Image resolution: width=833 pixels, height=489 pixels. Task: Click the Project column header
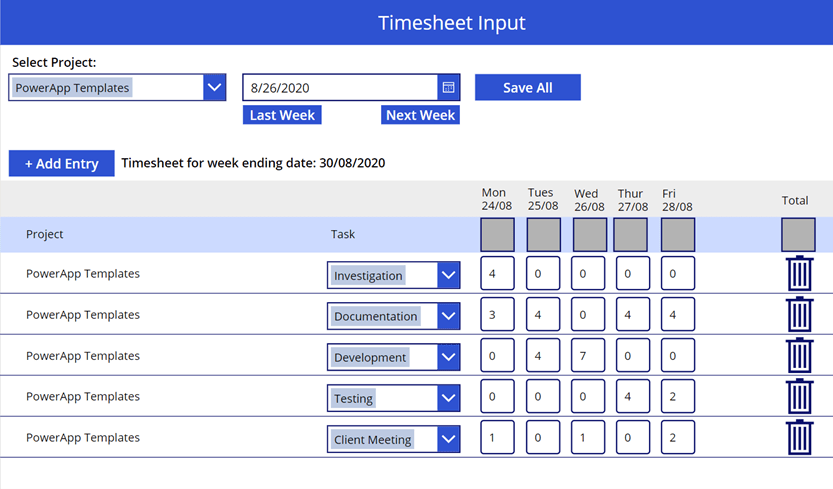tap(45, 234)
